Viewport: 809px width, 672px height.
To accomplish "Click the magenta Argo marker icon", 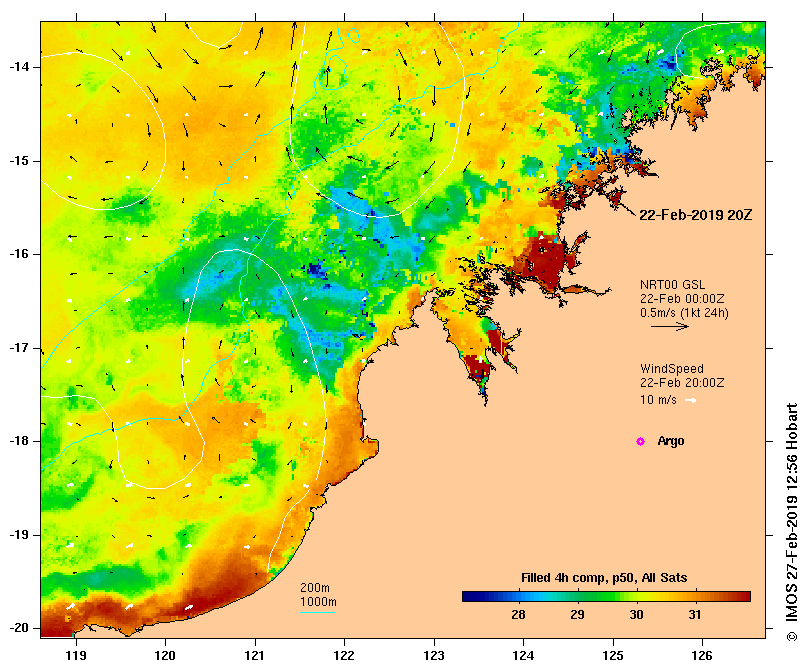I will [640, 441].
